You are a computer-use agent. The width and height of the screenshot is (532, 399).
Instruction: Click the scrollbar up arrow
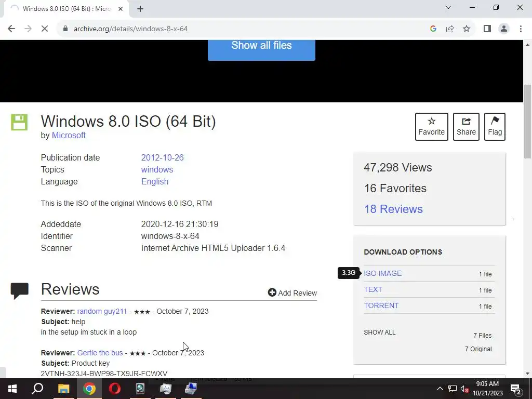tap(528, 45)
